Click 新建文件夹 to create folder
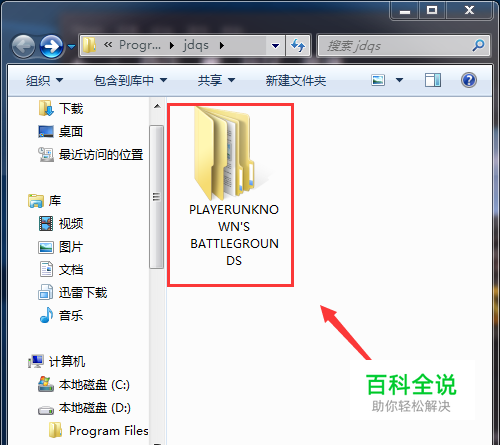The image size is (500, 445). 296,80
